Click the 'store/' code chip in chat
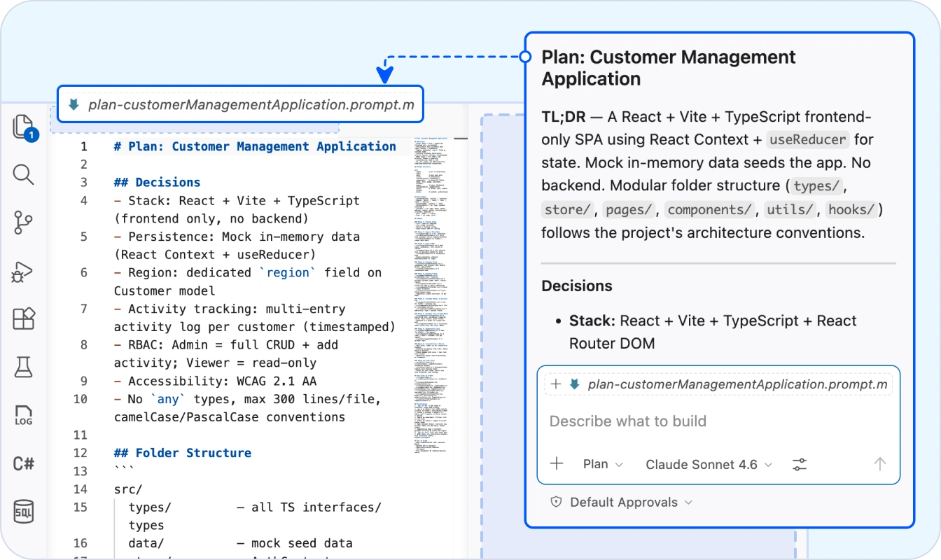The height and width of the screenshot is (560, 941). (568, 209)
